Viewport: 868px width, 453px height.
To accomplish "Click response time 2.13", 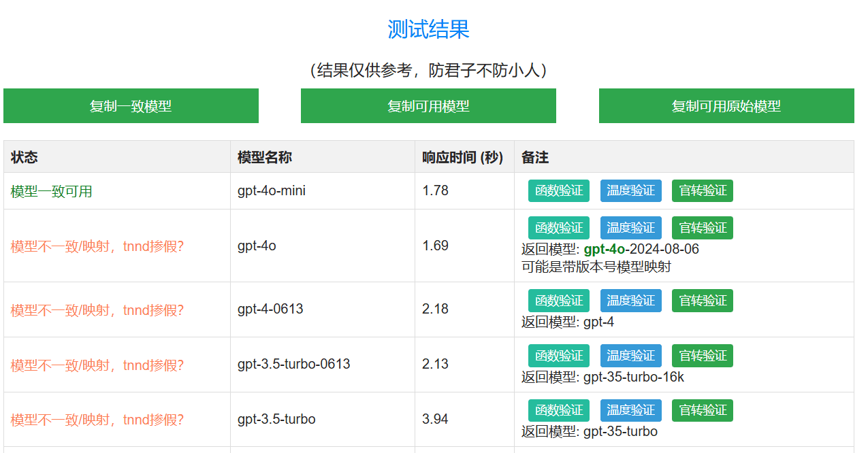I will [436, 364].
